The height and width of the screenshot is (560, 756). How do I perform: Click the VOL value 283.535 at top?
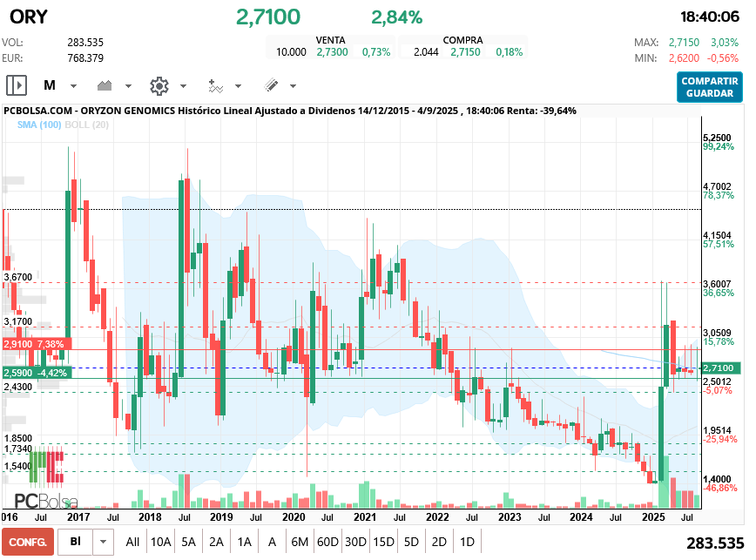point(85,43)
